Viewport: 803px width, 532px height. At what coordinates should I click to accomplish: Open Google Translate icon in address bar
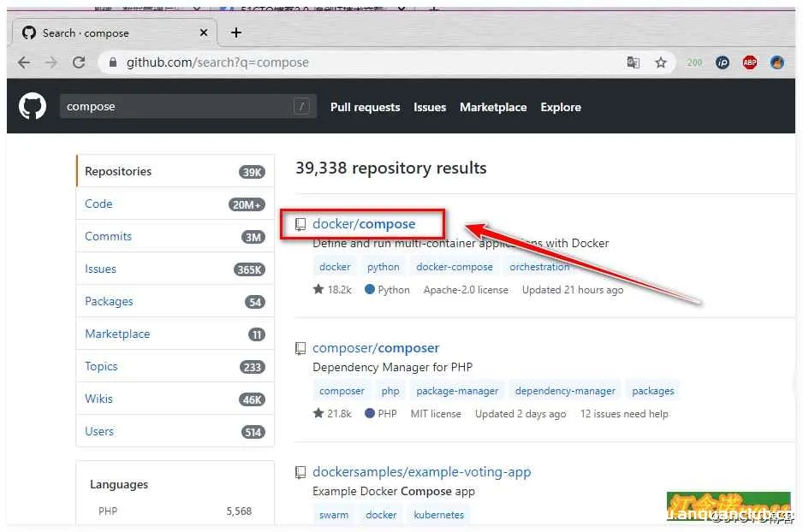(x=634, y=62)
